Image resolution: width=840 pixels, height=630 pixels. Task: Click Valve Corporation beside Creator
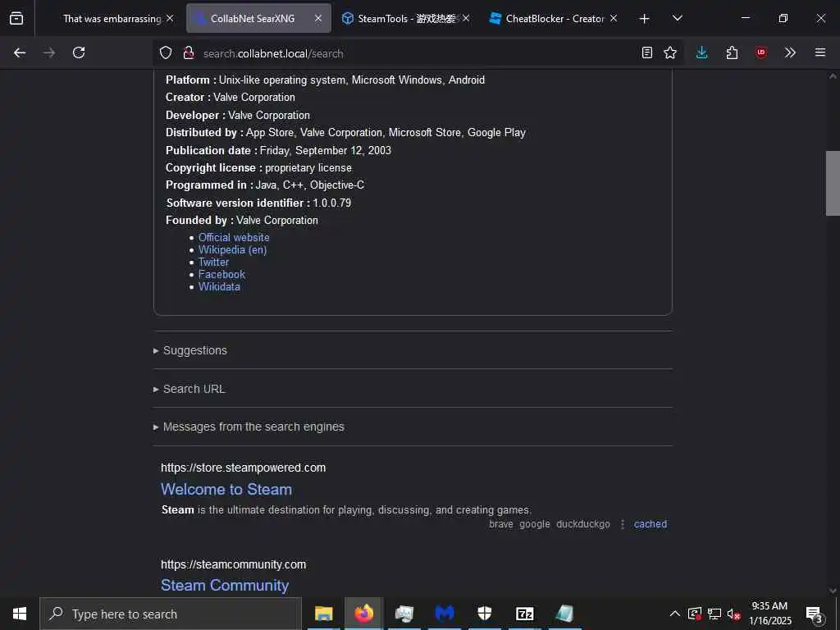coord(254,98)
